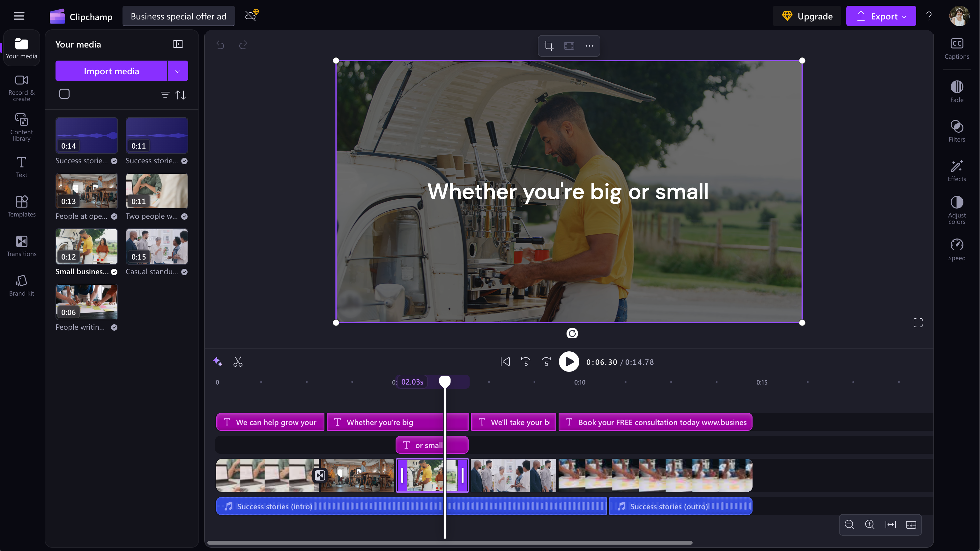Click the timeline playhead handle
Viewport: 980px width, 551px height.
tap(445, 381)
